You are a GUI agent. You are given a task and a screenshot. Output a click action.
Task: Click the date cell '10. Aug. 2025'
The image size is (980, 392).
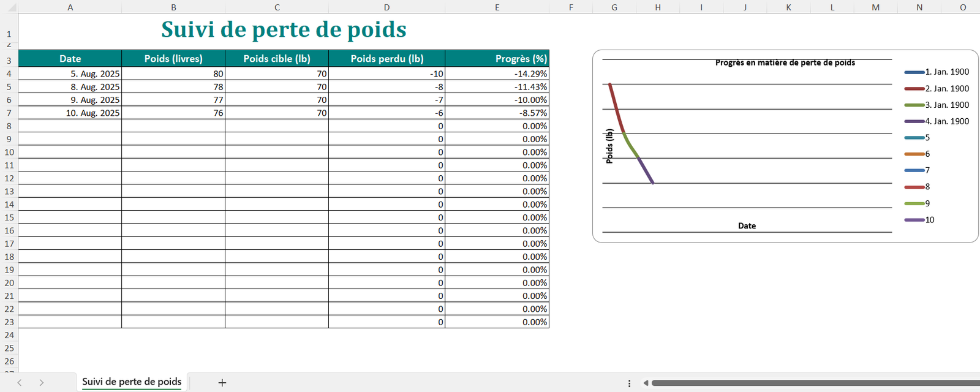pyautogui.click(x=70, y=113)
